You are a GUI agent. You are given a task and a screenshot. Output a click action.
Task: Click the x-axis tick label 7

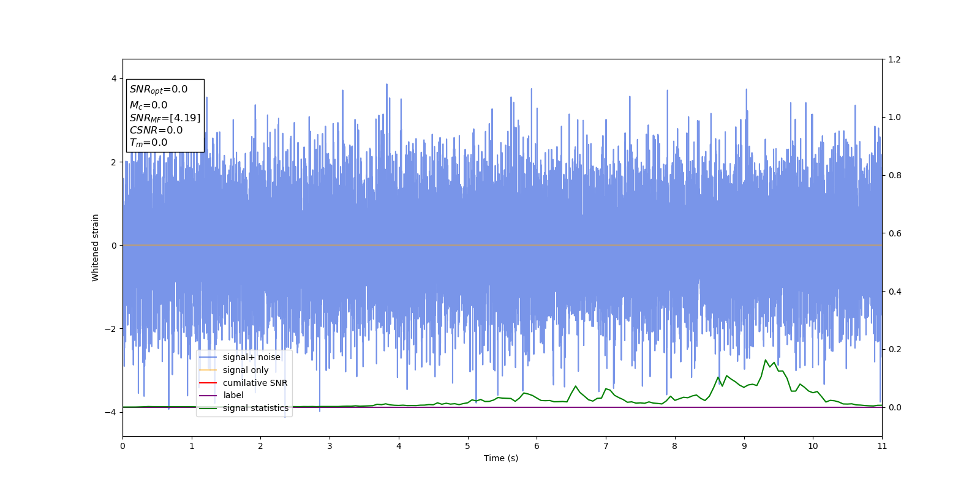click(x=606, y=446)
